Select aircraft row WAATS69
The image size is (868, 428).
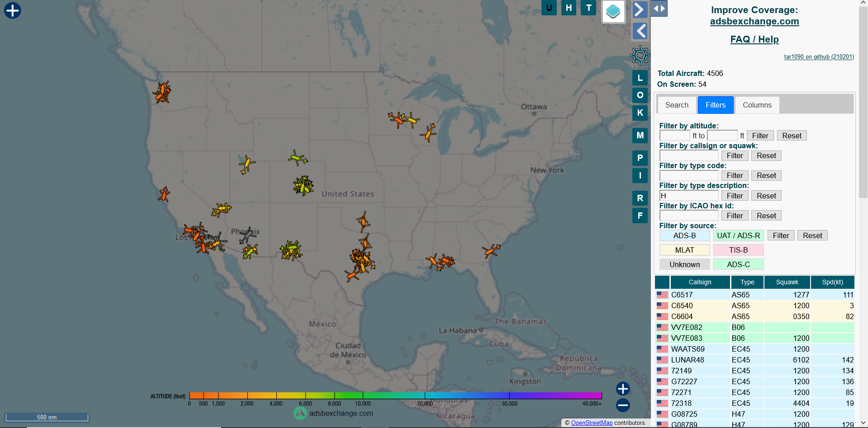tap(754, 349)
